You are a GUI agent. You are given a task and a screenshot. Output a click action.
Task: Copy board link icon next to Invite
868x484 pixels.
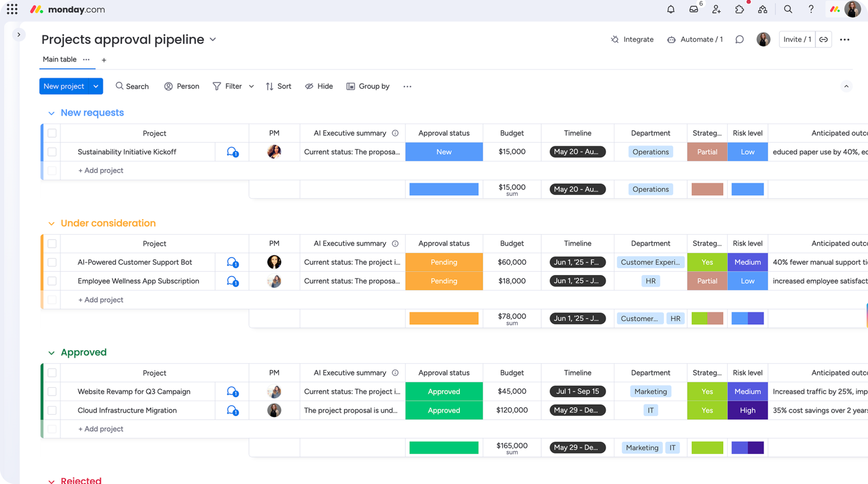(x=823, y=39)
